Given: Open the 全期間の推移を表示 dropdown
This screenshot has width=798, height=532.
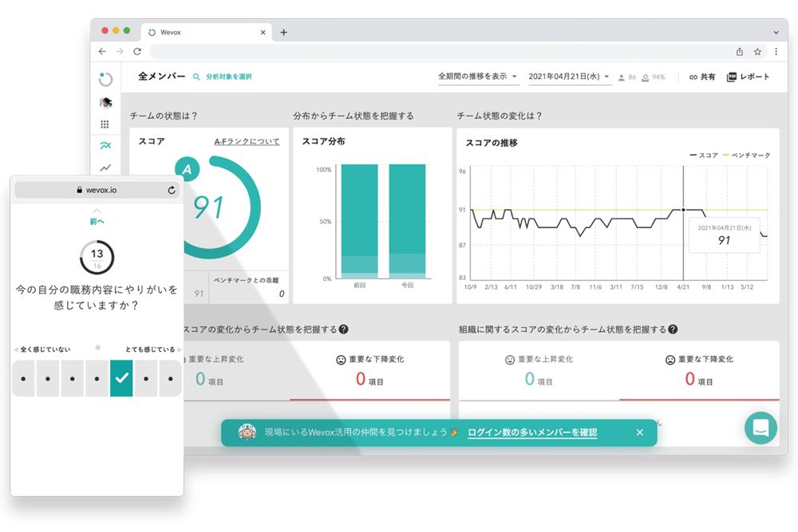Looking at the screenshot, I should click(x=478, y=77).
